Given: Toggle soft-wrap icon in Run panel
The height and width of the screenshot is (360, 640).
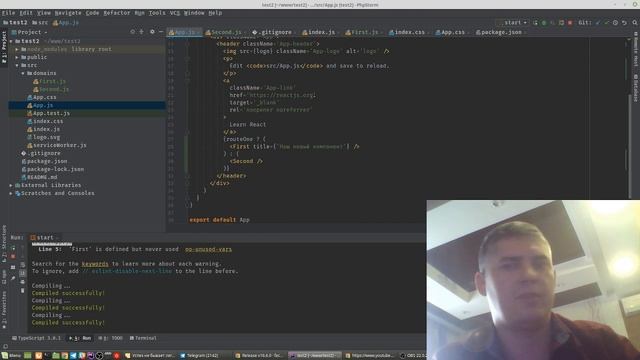Looking at the screenshot, I should coord(22,264).
